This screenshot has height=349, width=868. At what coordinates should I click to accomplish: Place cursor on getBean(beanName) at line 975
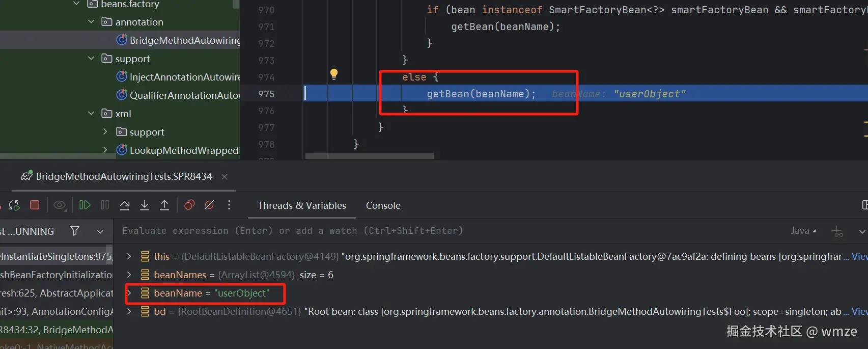(x=481, y=94)
